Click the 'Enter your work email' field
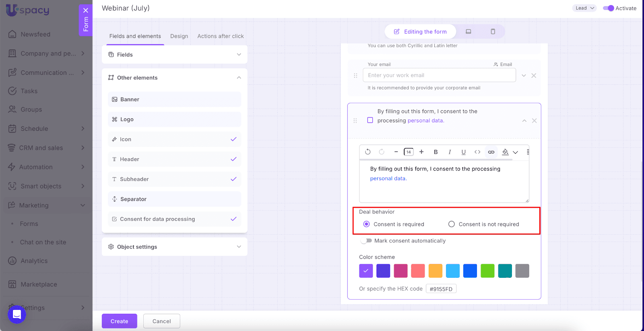This screenshot has height=331, width=644. click(439, 75)
